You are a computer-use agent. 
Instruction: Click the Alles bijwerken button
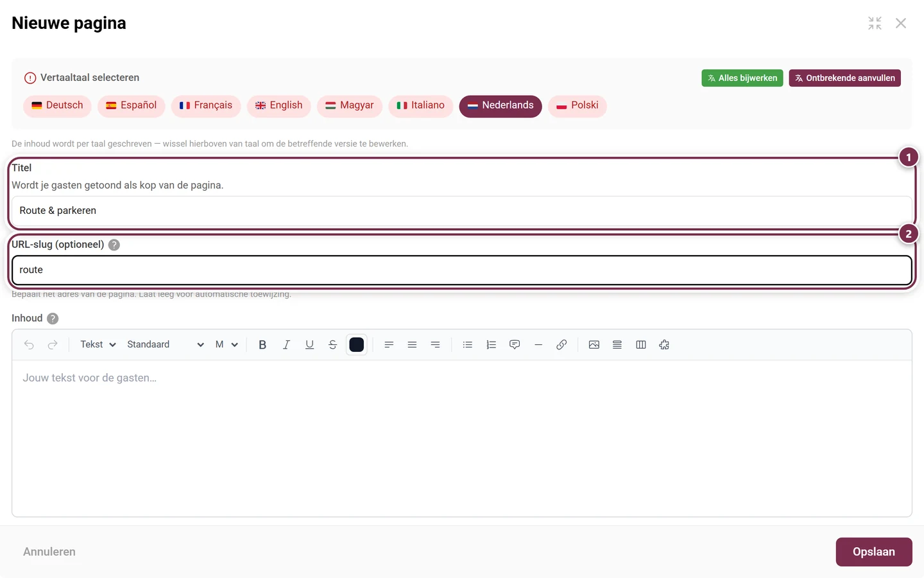coord(742,78)
